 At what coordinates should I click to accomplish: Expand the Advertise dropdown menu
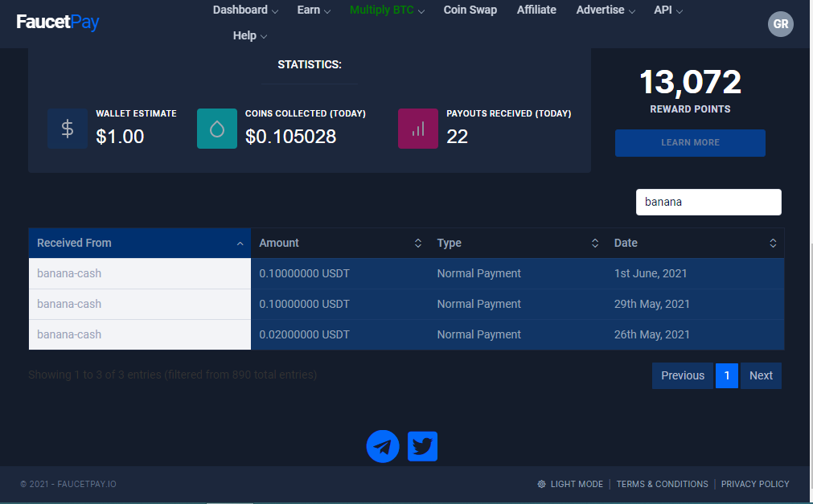pos(605,10)
